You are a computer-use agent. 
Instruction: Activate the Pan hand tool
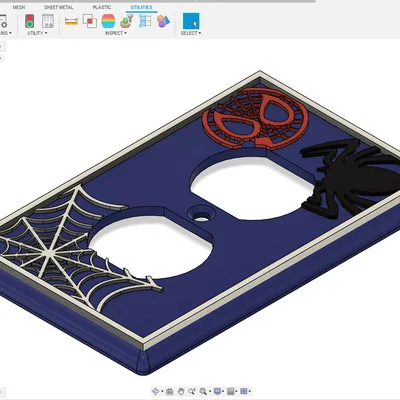(181, 391)
